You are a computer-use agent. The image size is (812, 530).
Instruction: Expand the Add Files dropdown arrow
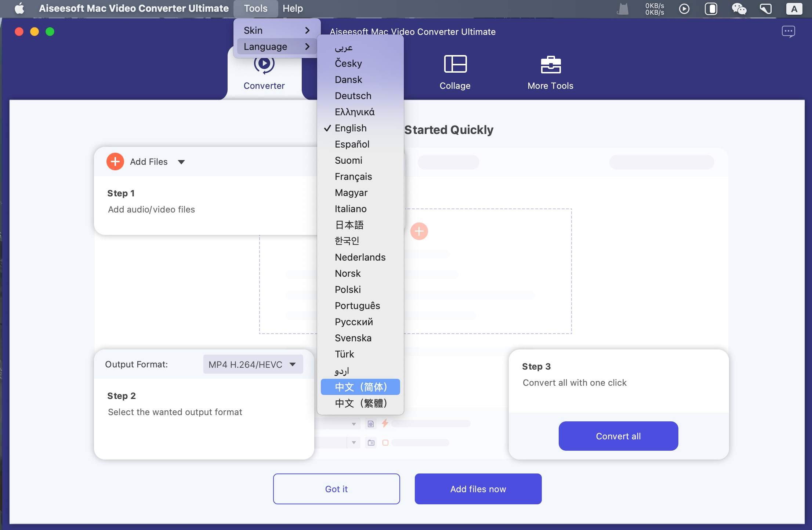point(181,162)
